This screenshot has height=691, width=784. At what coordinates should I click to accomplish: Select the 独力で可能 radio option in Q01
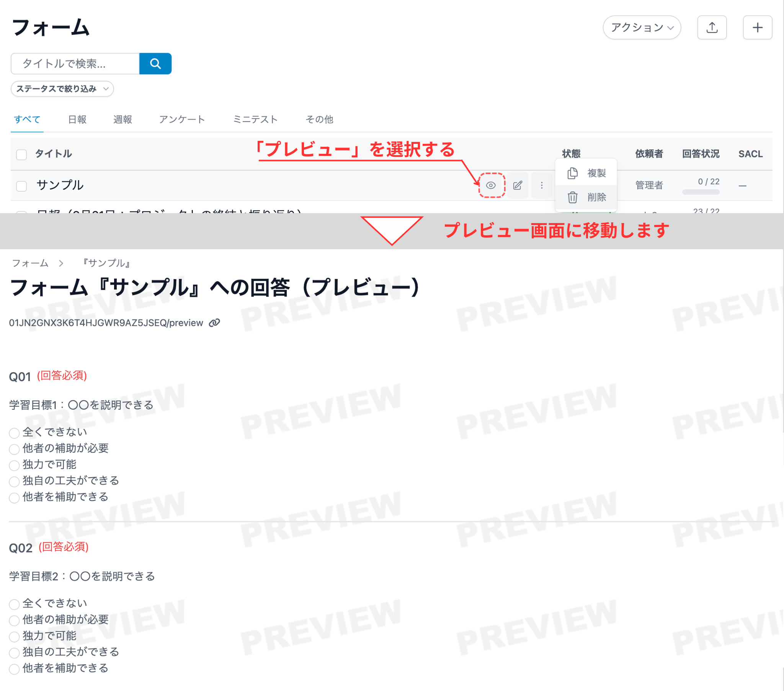tap(14, 465)
